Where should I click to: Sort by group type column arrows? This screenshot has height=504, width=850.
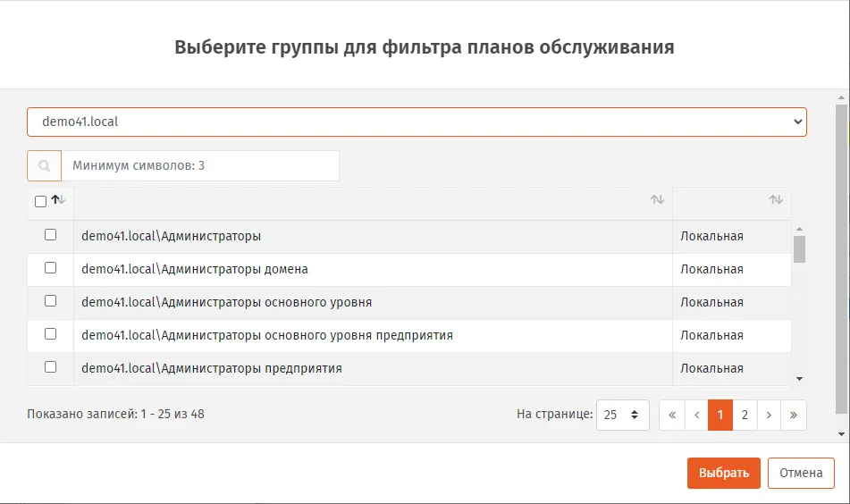[776, 199]
